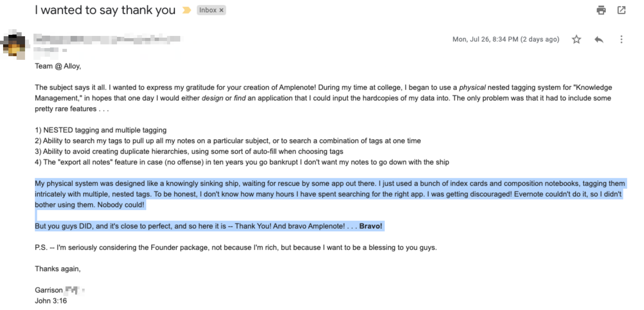Image resolution: width=644 pixels, height=310 pixels.
Task: Expand recipient details under the sender name
Action: point(65,51)
